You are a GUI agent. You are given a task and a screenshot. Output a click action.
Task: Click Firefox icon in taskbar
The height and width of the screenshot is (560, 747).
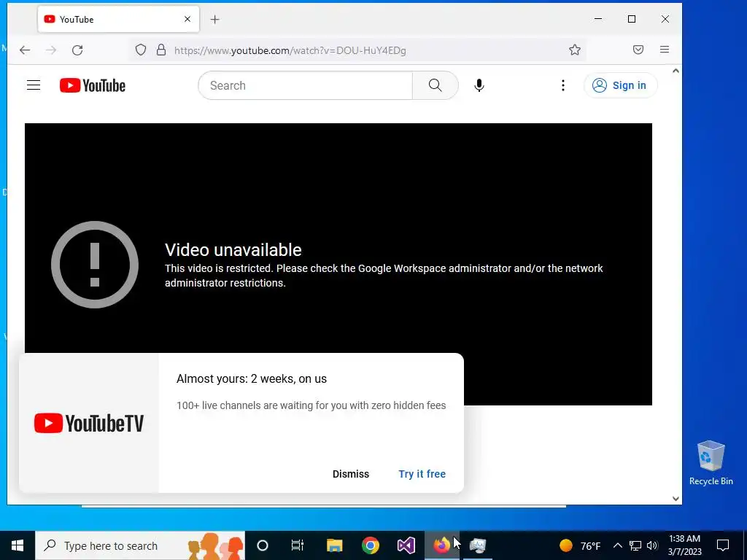[x=441, y=545]
